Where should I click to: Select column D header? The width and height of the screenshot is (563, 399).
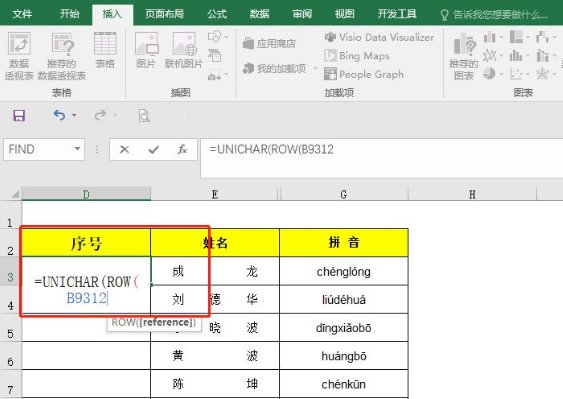[x=86, y=194]
